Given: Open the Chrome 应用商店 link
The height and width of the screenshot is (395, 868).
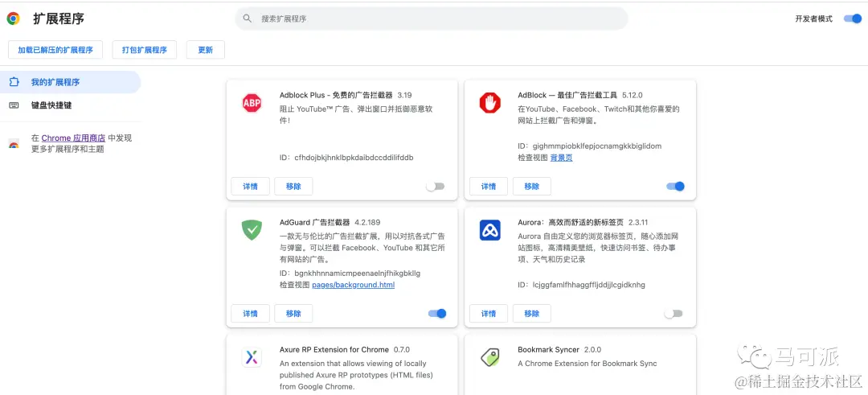Looking at the screenshot, I should tap(73, 138).
